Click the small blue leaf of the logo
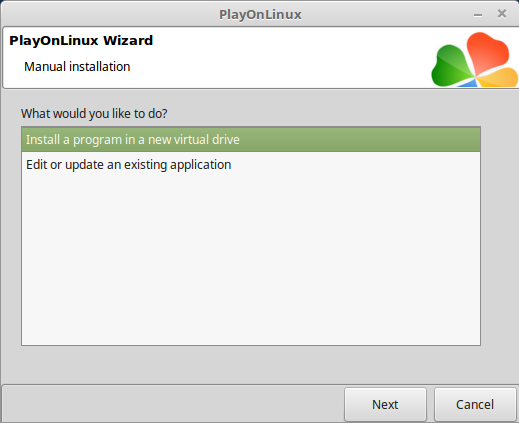The height and width of the screenshot is (423, 519). pyautogui.click(x=468, y=83)
